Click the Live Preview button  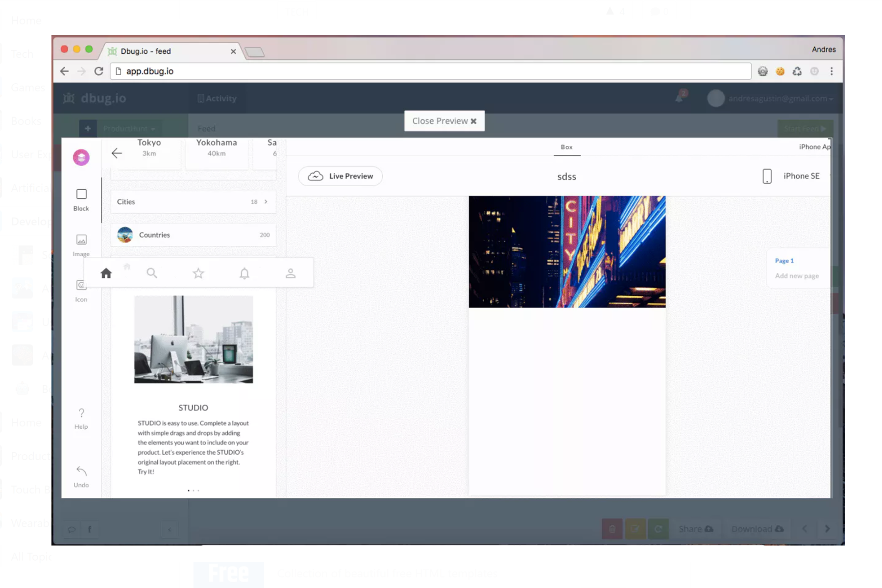click(x=341, y=176)
